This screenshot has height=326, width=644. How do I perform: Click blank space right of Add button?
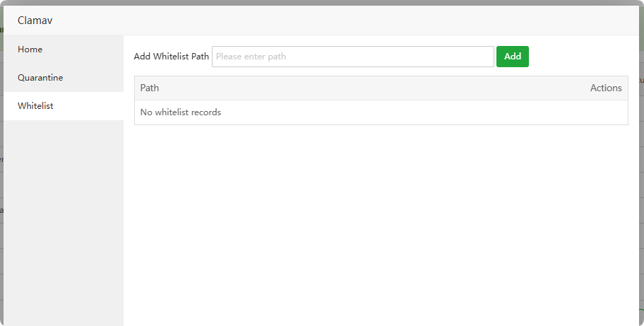(579, 57)
